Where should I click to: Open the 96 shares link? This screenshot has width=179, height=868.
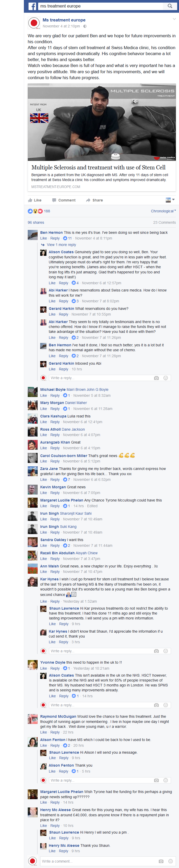(36, 222)
